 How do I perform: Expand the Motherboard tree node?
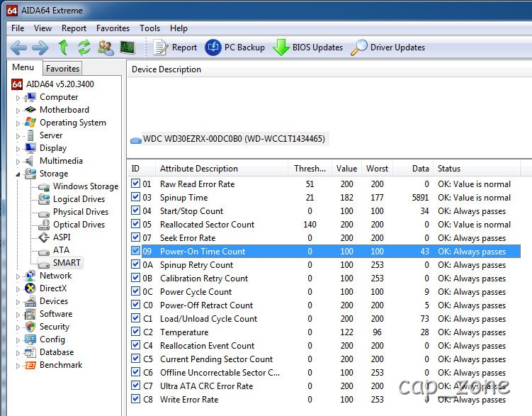pyautogui.click(x=18, y=111)
